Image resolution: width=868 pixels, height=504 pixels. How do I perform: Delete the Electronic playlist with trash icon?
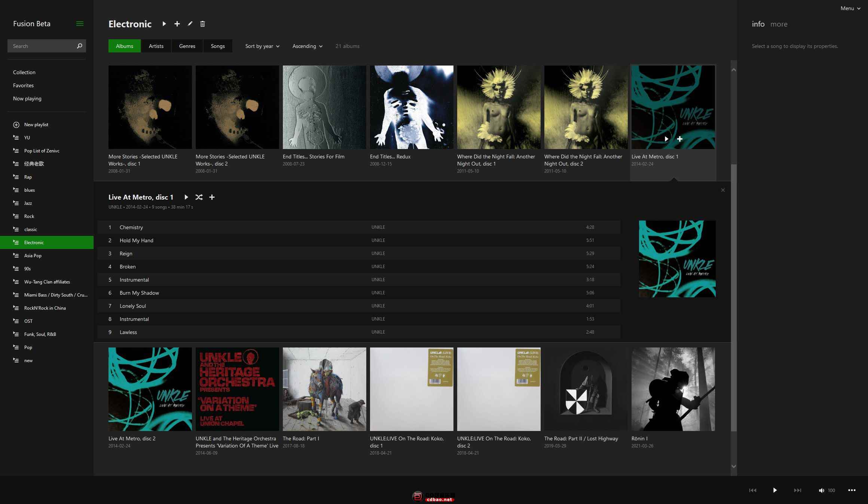(202, 24)
